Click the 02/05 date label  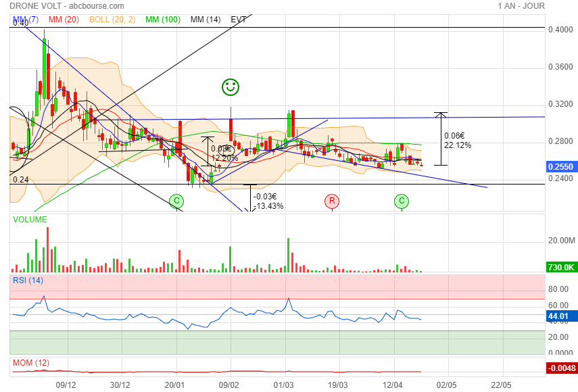click(446, 385)
